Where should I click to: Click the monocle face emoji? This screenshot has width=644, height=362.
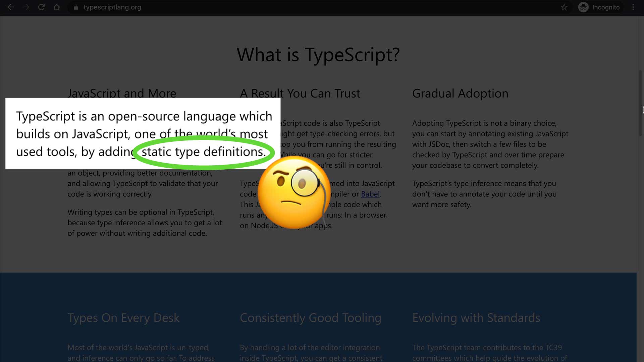click(x=294, y=192)
